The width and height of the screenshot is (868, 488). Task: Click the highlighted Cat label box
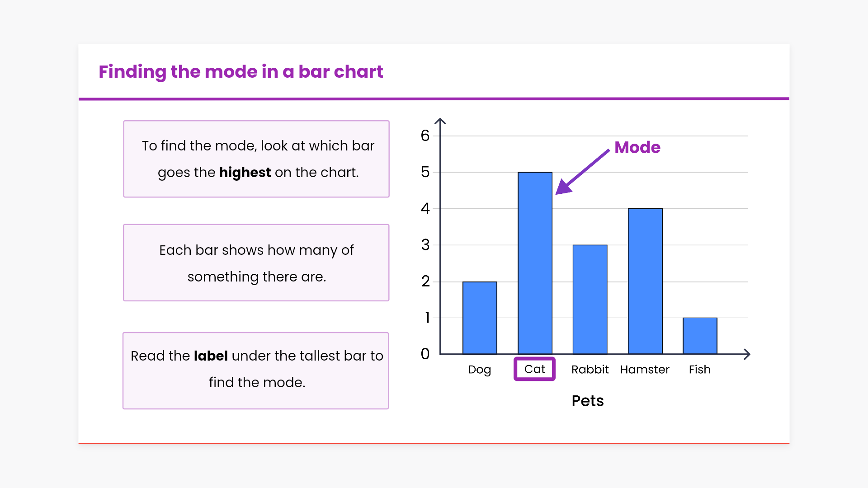point(534,369)
